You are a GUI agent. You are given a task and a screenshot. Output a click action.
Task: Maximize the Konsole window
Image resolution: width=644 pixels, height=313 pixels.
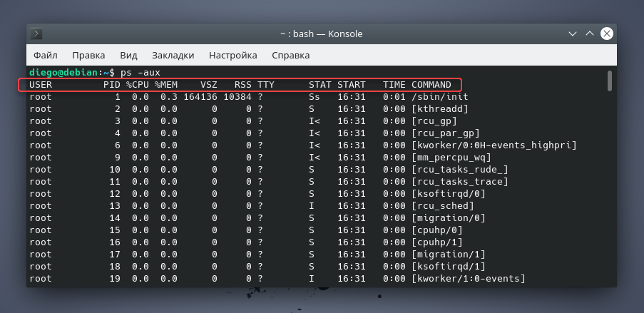click(590, 34)
